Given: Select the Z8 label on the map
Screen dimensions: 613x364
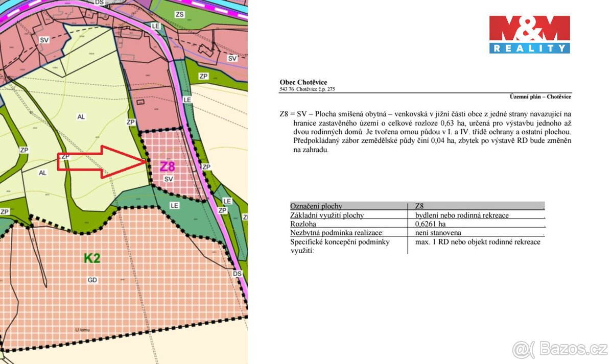Looking at the screenshot, I should click(x=169, y=165).
